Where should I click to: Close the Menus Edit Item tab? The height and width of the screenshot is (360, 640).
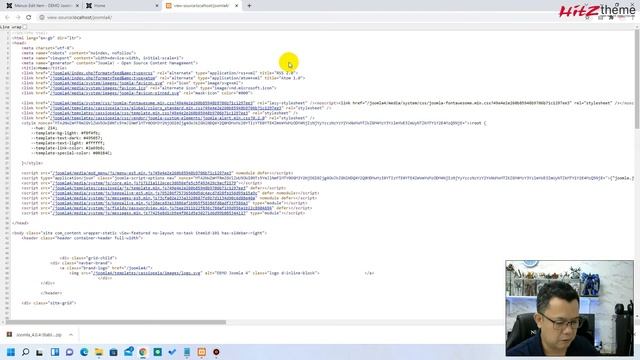[77, 6]
